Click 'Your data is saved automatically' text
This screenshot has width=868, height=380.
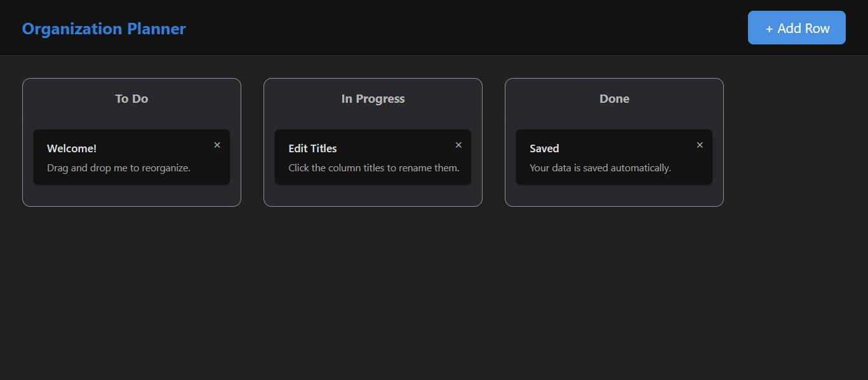tap(600, 168)
